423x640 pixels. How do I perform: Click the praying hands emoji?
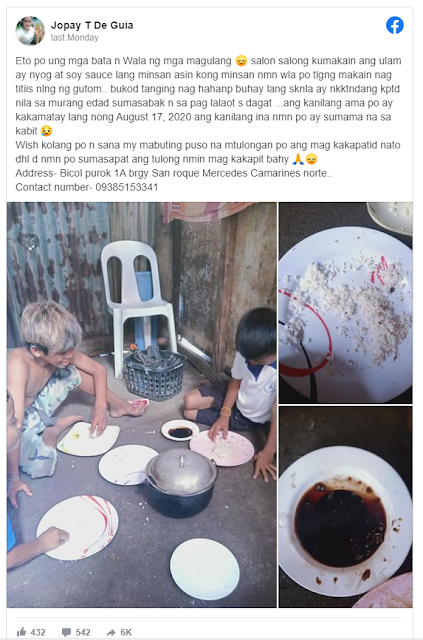pyautogui.click(x=298, y=159)
